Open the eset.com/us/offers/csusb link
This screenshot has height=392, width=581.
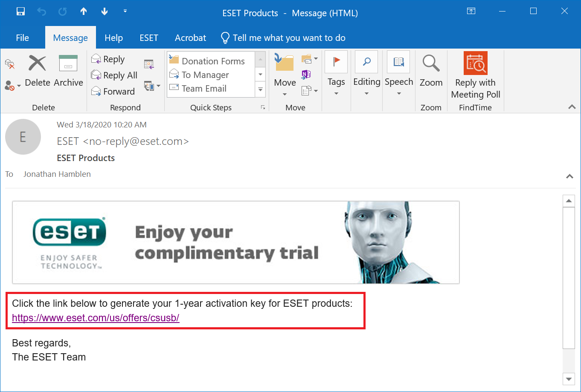[96, 318]
